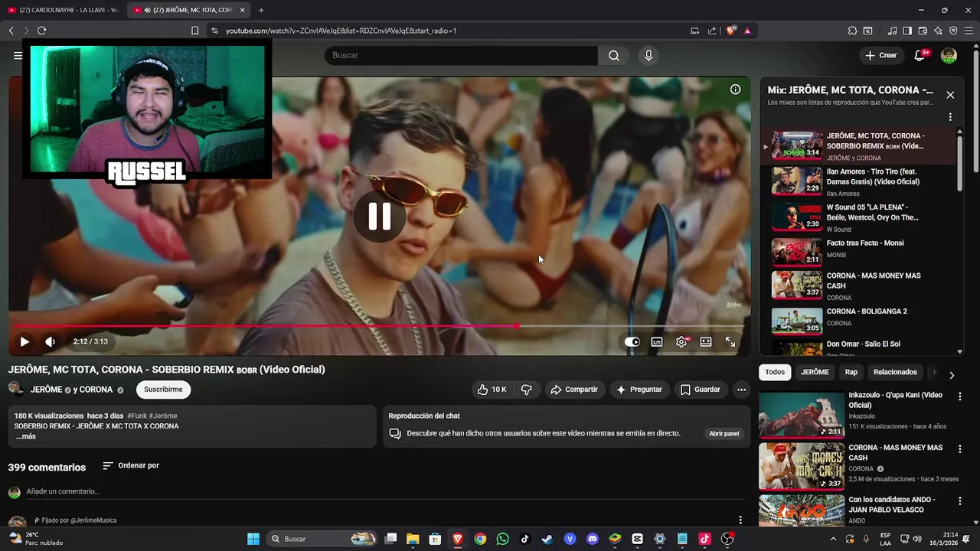Toggle the browser sidebar panel

point(907,31)
